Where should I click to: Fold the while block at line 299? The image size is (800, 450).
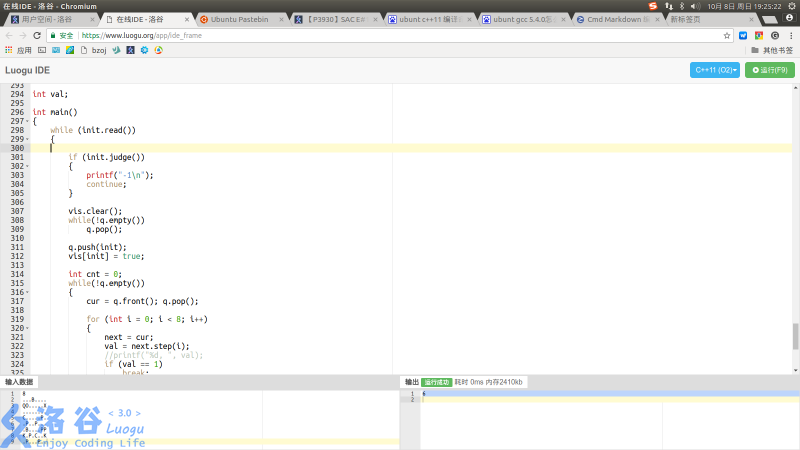[x=27, y=139]
